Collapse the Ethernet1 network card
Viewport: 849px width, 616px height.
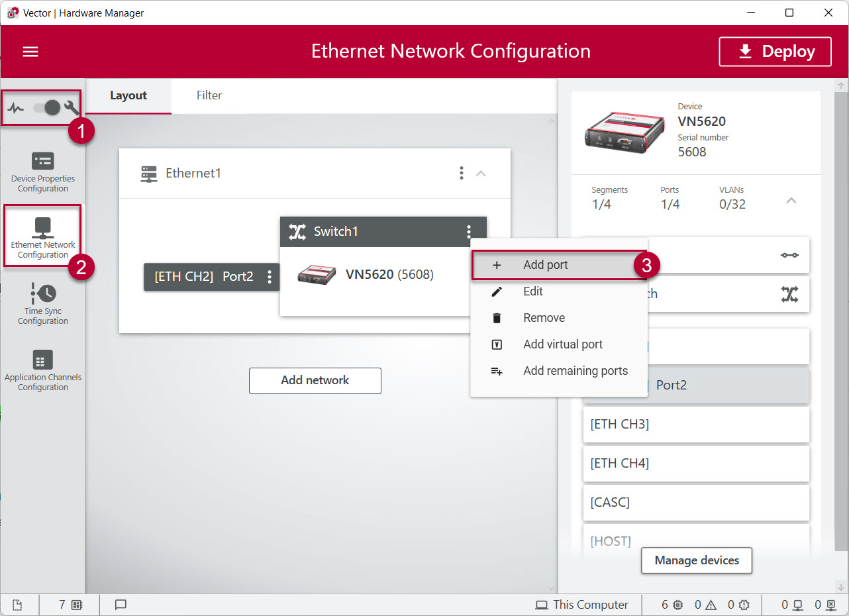[481, 174]
